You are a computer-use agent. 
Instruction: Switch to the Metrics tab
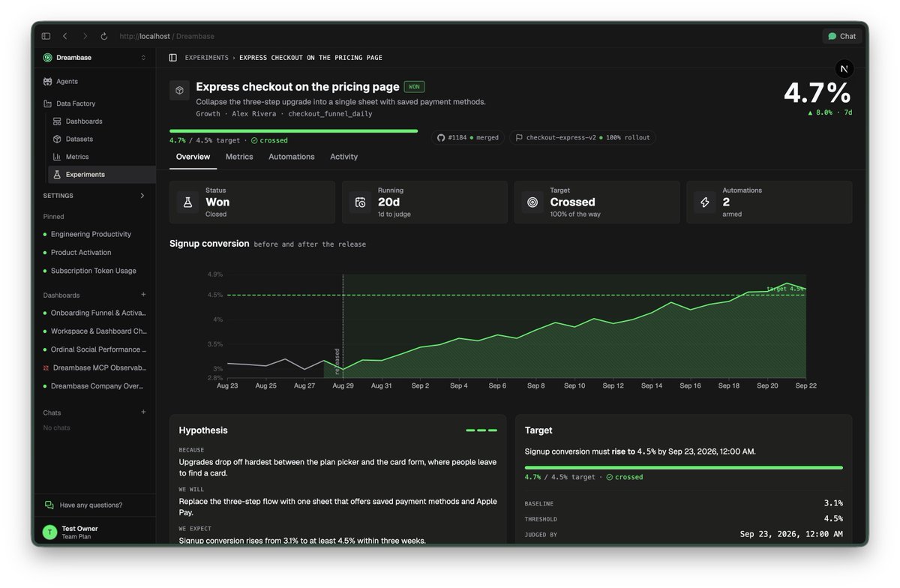click(239, 157)
